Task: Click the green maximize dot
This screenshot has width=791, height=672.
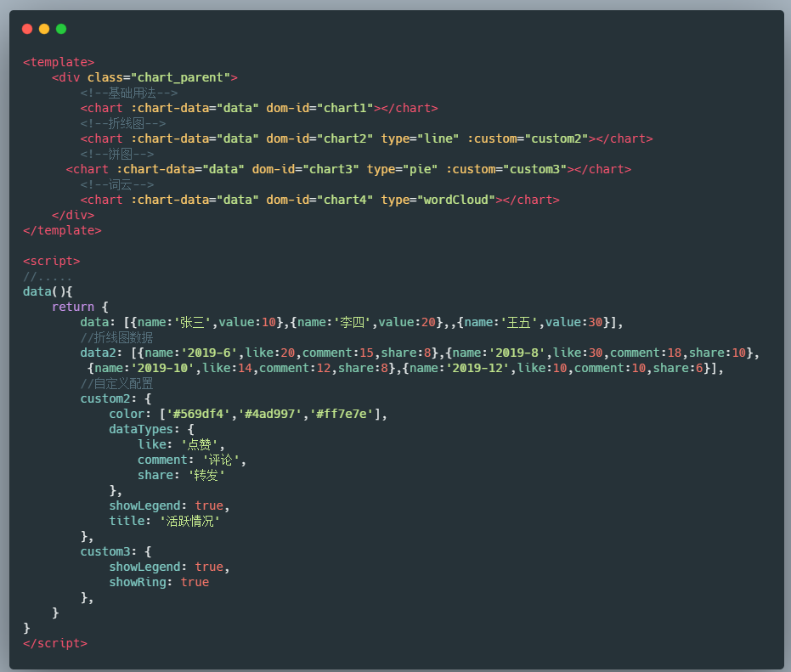Action: [61, 29]
